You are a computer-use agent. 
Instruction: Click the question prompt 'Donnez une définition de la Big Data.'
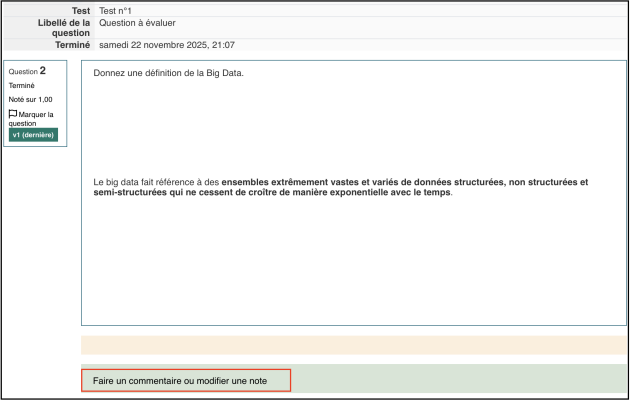[x=168, y=73]
